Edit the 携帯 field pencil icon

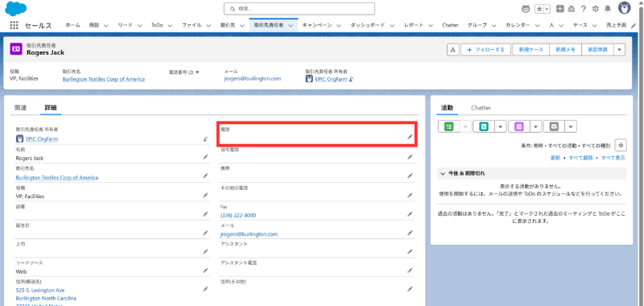pyautogui.click(x=410, y=176)
